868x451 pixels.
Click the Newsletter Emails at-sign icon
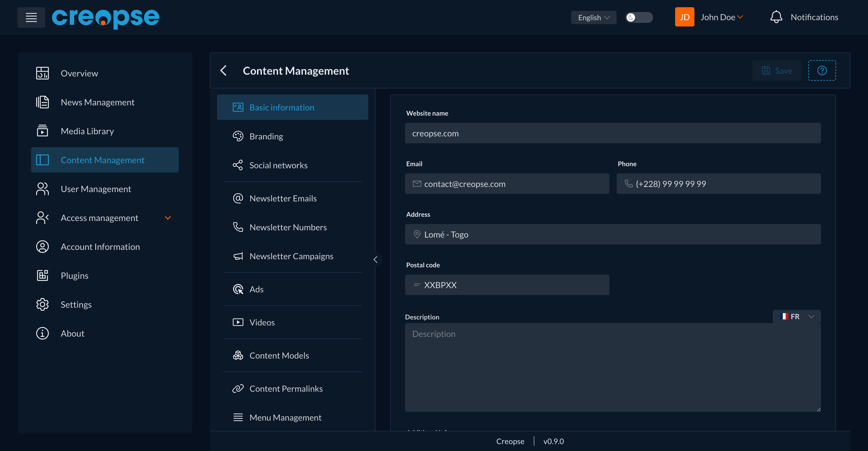(x=238, y=198)
